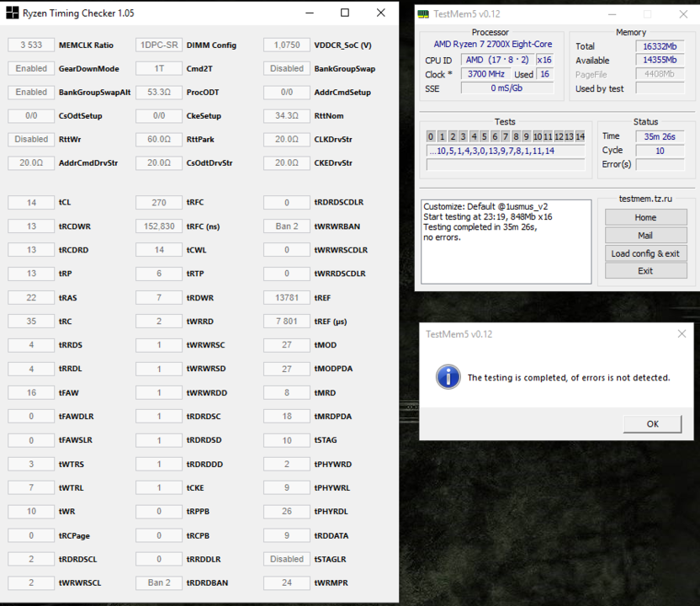Click the CLKDrvStr value 20.0Ω
Screen dimensions: 700x606
[x=287, y=140]
